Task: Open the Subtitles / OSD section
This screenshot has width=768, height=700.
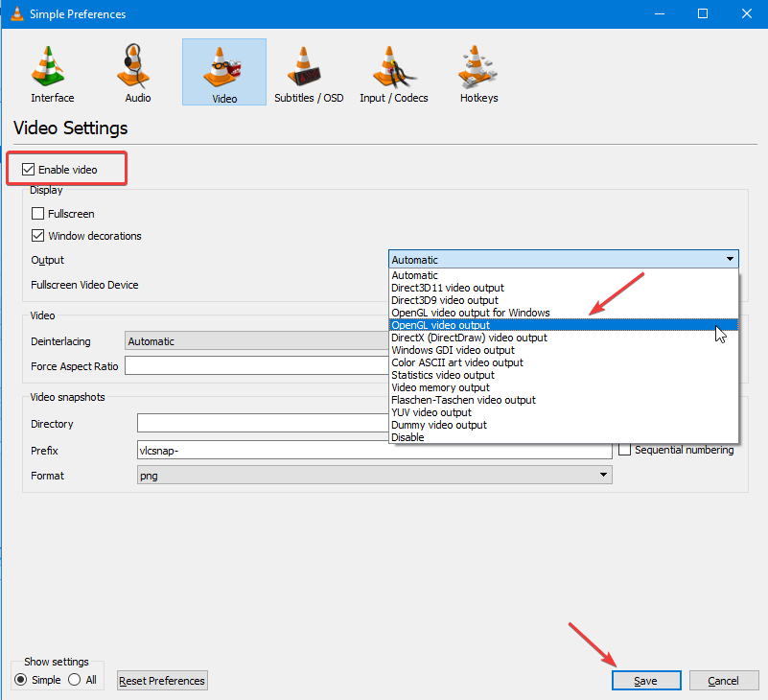Action: click(x=309, y=72)
